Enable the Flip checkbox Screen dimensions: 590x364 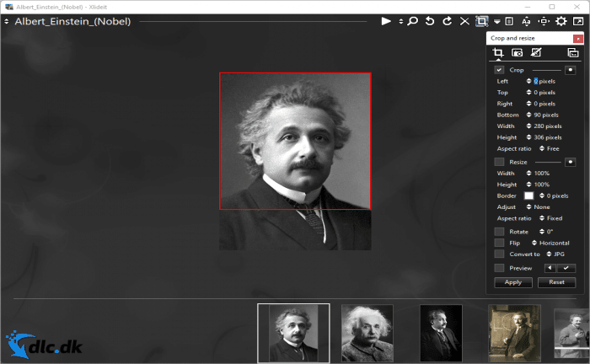pos(499,243)
